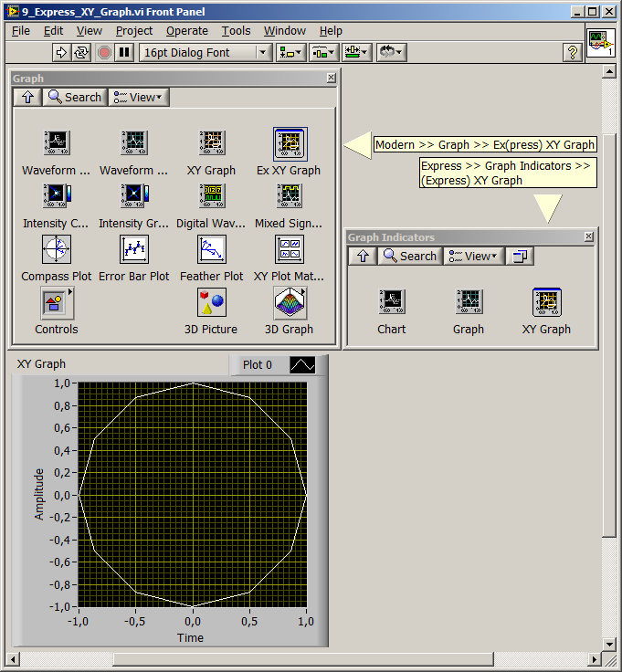Close the Graph palette

click(331, 78)
